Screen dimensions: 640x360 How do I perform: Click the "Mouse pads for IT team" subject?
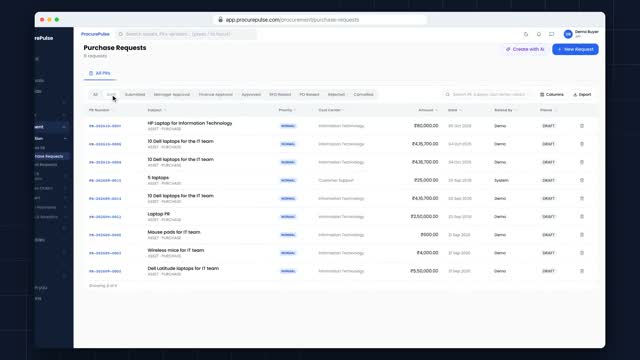[x=174, y=232]
